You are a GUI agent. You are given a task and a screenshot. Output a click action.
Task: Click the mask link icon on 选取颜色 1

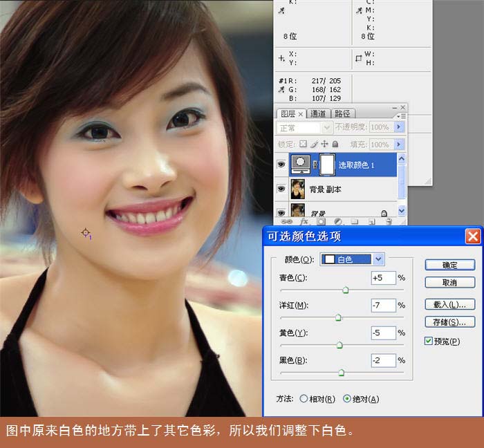(x=315, y=165)
